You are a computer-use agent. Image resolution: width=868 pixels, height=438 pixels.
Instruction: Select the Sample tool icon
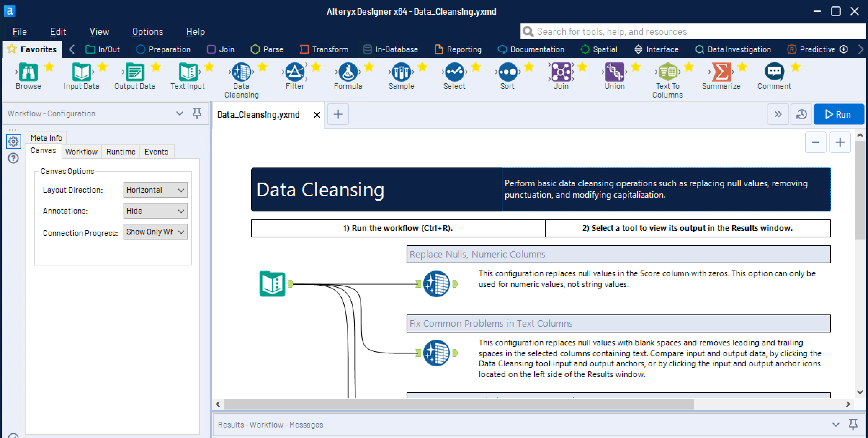tap(401, 72)
